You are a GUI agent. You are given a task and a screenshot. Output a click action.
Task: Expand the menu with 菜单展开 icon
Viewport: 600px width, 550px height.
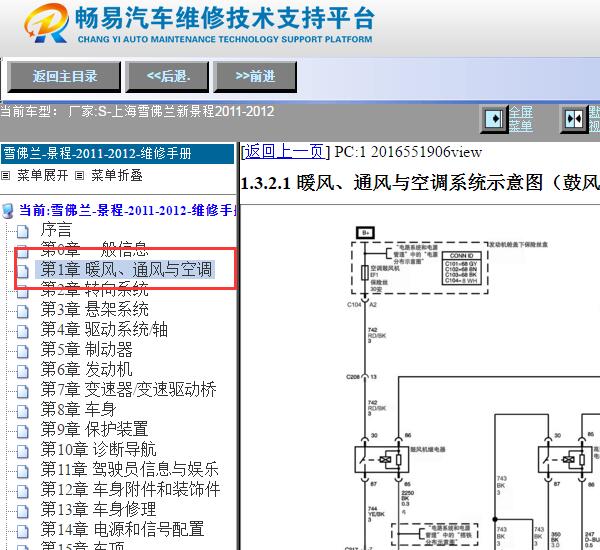(x=5, y=176)
